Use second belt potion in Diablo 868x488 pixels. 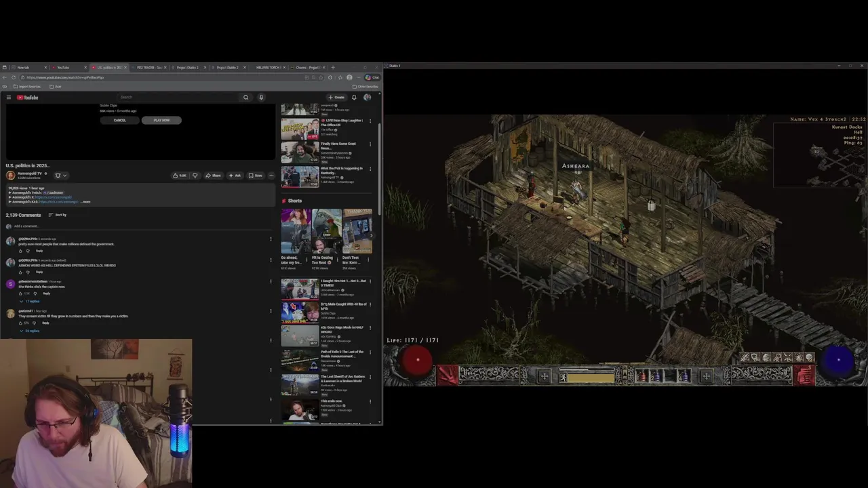click(x=656, y=375)
